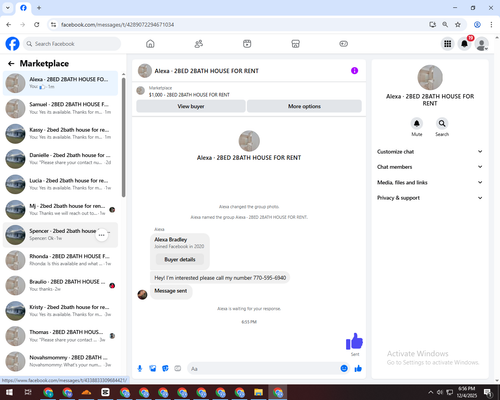The width and height of the screenshot is (500, 400).
Task: Click the conversation list scrollbar
Action: point(124,137)
